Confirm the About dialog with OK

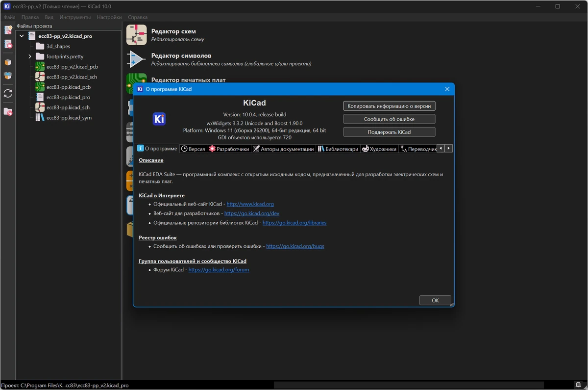pyautogui.click(x=435, y=300)
